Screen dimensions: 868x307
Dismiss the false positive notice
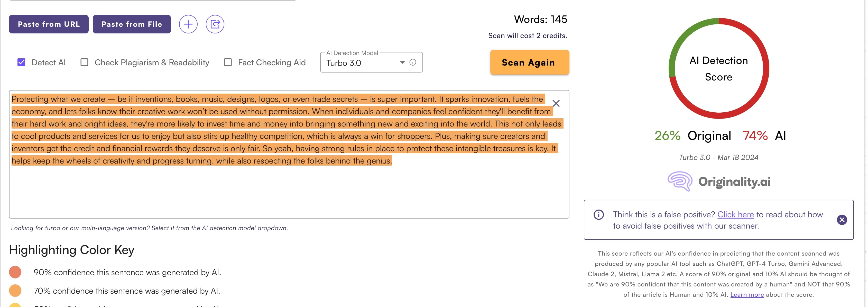842,220
